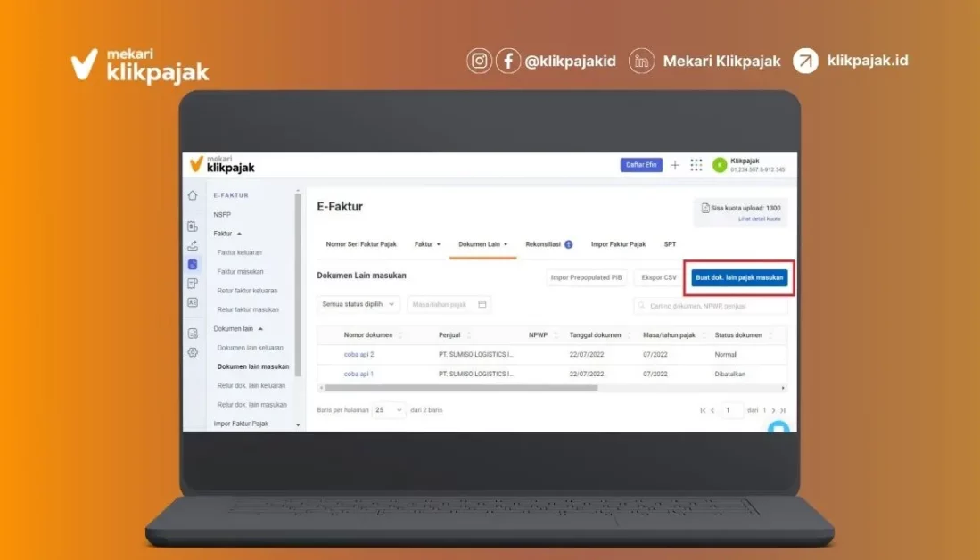The width and height of the screenshot is (980, 560).
Task: Open the clipboard dollar icon in rail
Action: pyautogui.click(x=193, y=226)
